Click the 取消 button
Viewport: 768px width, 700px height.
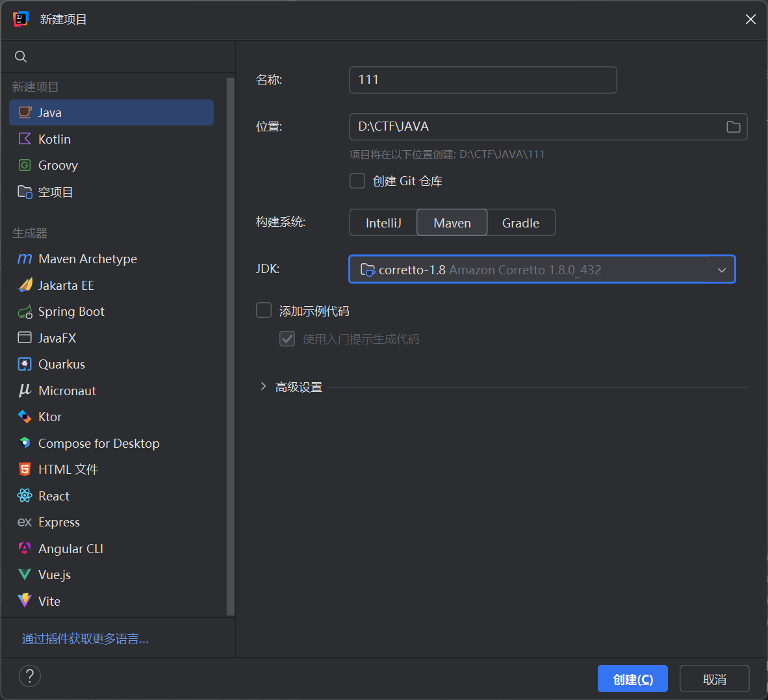714,679
